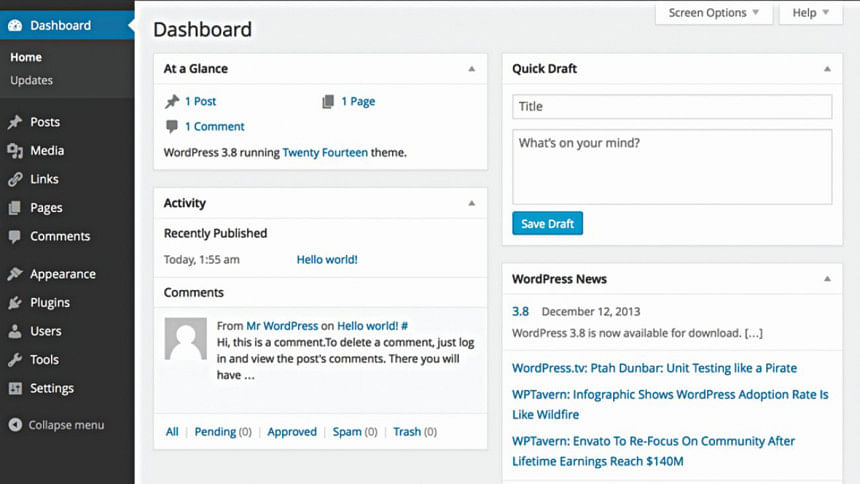Viewport: 860px width, 484px height.
Task: Click the Appearance paintbrush icon
Action: click(x=15, y=274)
